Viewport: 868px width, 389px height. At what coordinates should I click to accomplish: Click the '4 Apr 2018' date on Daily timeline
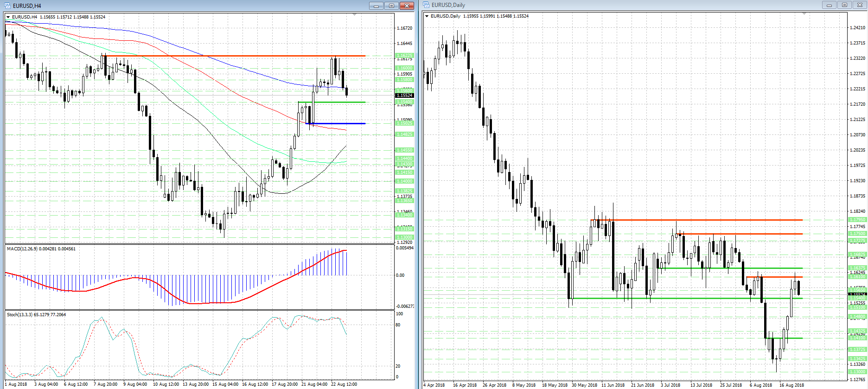coord(434,385)
